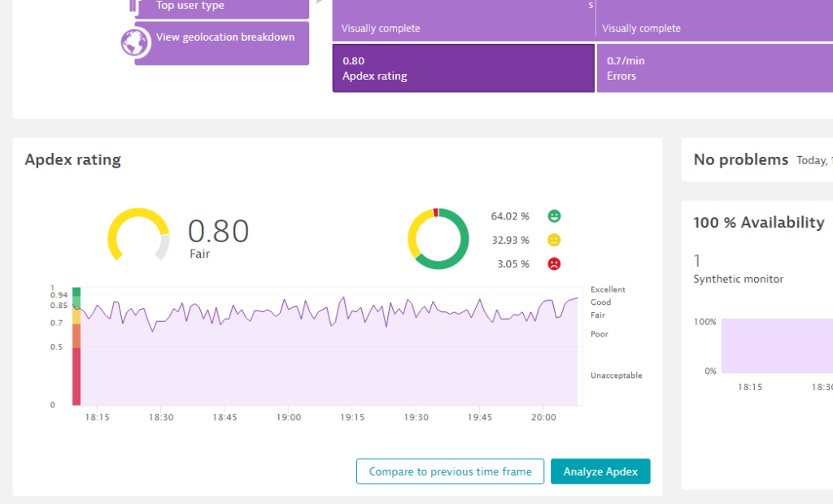Click the yellow neutral face icon
The width and height of the screenshot is (833, 504).
point(554,240)
